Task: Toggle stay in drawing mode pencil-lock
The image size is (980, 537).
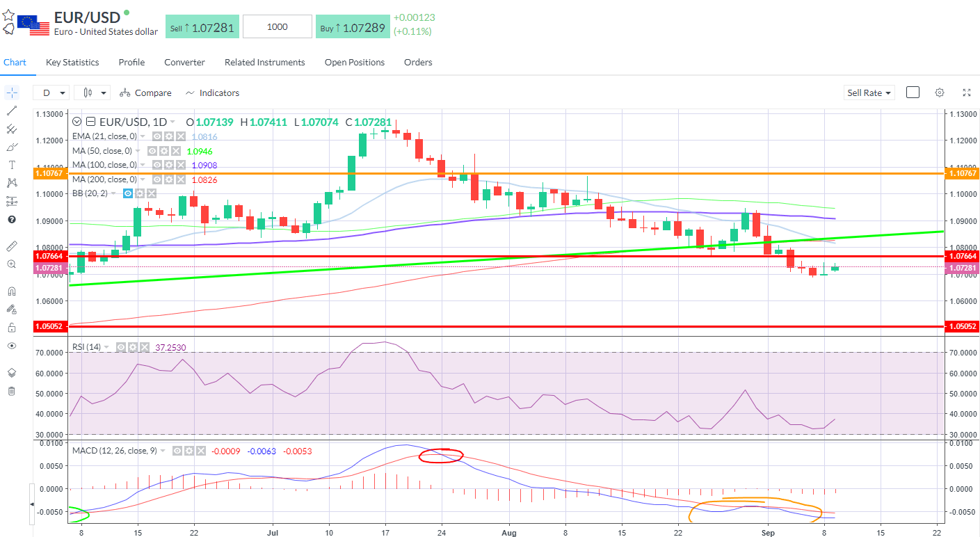Action: tap(12, 309)
